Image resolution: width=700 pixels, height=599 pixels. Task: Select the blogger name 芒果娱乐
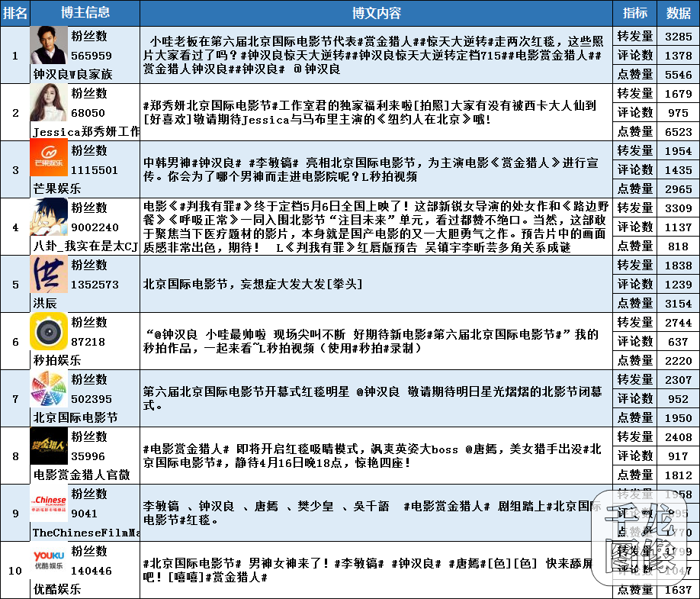[56, 188]
